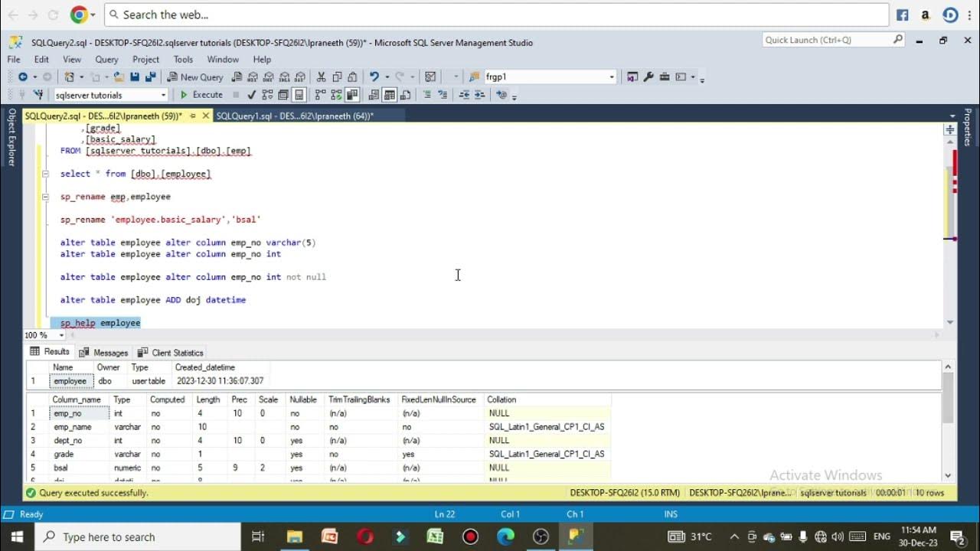Image resolution: width=980 pixels, height=551 pixels.
Task: Click the Undo arrow icon
Action: click(x=374, y=77)
